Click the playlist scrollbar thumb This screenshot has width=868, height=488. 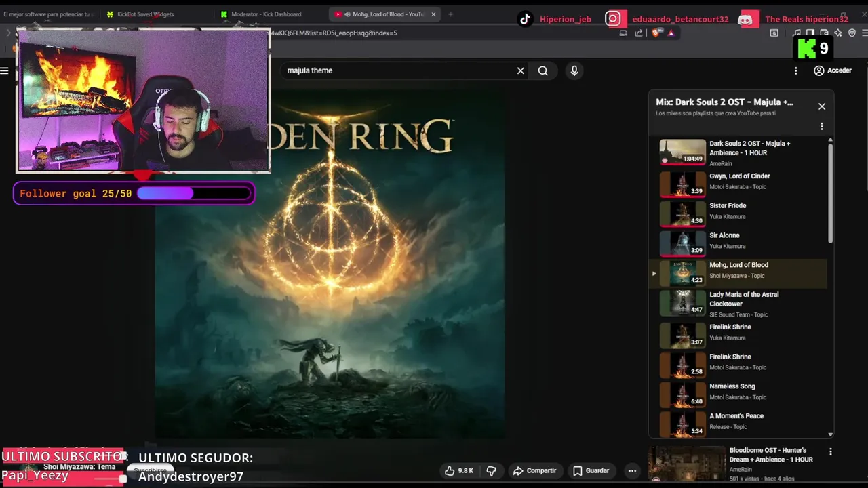tap(830, 194)
